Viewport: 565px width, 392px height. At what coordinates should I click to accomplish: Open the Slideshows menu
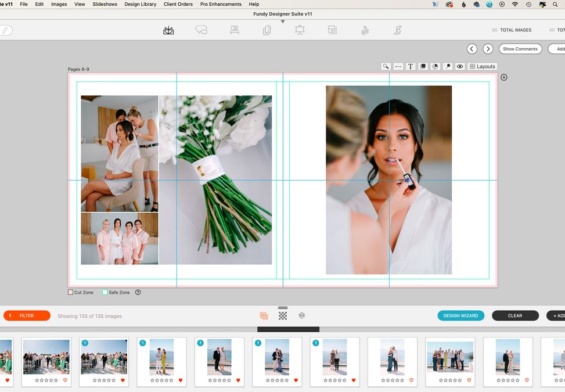(x=105, y=4)
